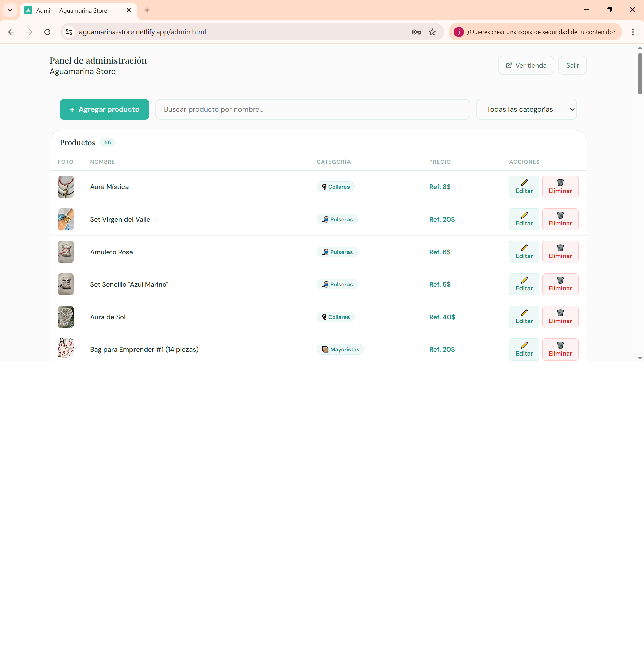Image resolution: width=644 pixels, height=651 pixels.
Task: View site information icon beside URL
Action: coord(69,32)
